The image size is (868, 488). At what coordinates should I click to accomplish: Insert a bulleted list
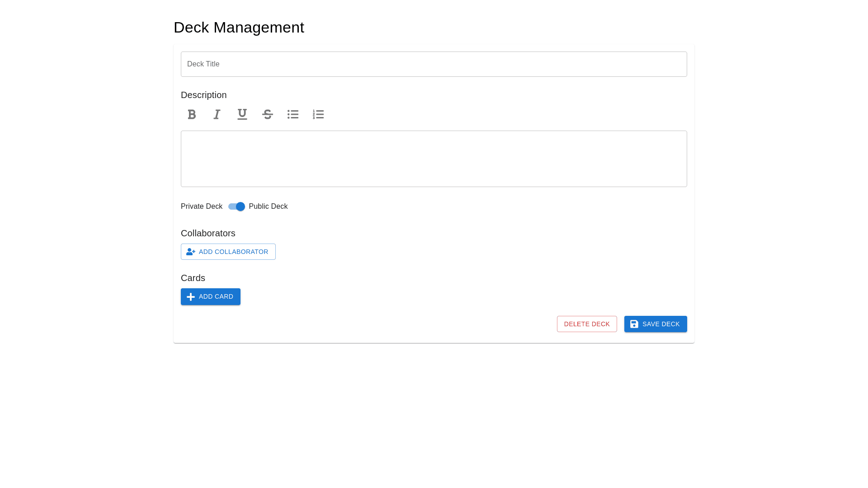(x=293, y=114)
